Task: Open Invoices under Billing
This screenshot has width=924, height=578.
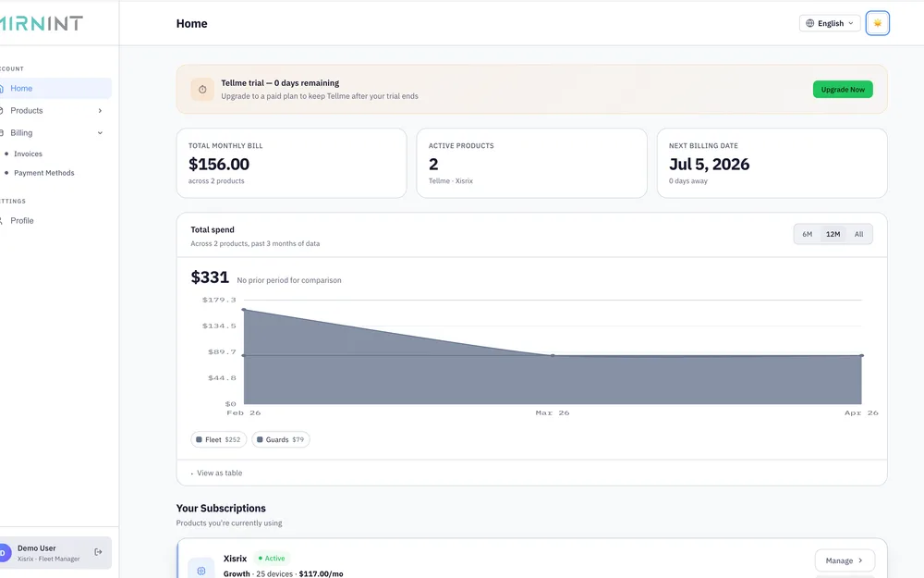Action: click(28, 154)
